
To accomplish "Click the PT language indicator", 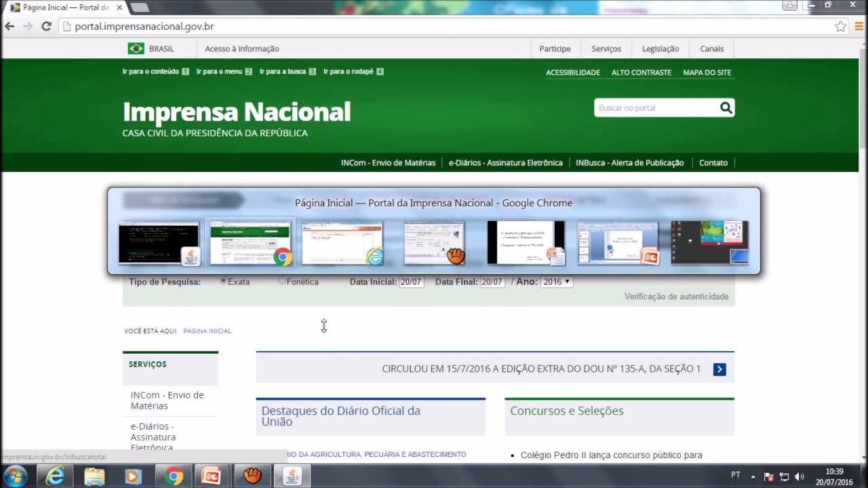I will tap(735, 475).
